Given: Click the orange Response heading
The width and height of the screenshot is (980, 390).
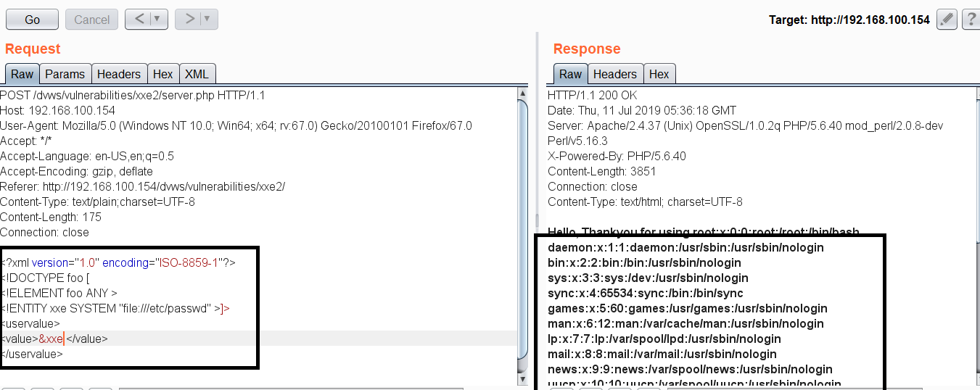Looking at the screenshot, I should point(587,49).
